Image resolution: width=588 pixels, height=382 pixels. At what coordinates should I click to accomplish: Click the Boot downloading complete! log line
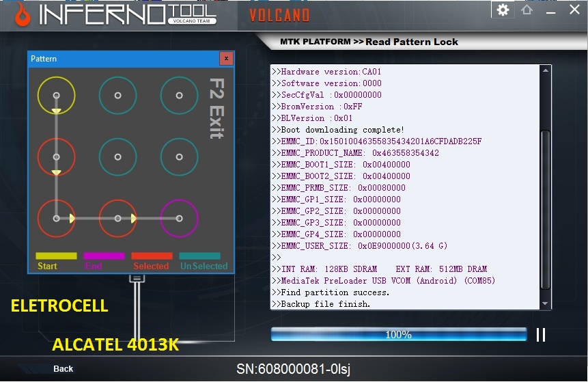[338, 130]
